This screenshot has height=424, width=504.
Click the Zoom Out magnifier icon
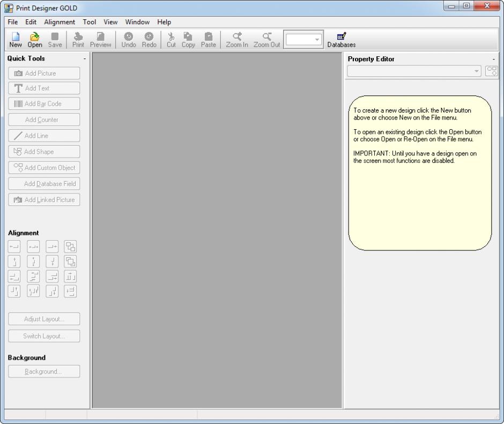[x=267, y=40]
